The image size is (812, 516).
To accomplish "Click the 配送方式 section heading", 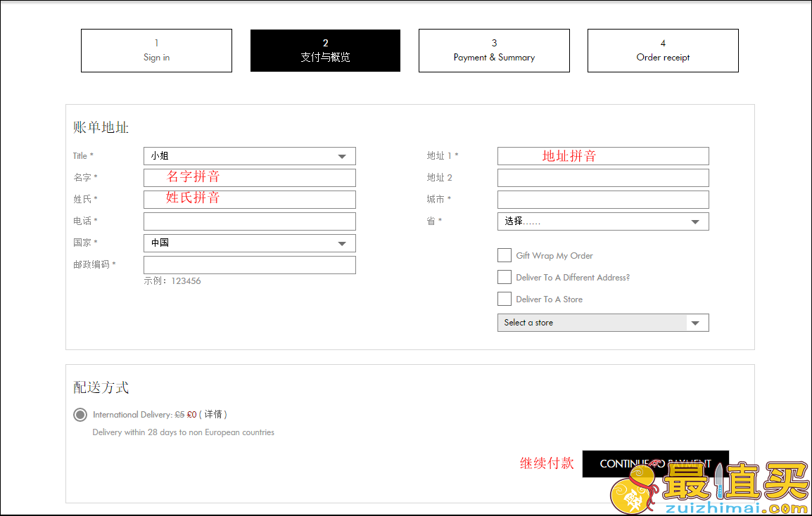I will tap(101, 387).
